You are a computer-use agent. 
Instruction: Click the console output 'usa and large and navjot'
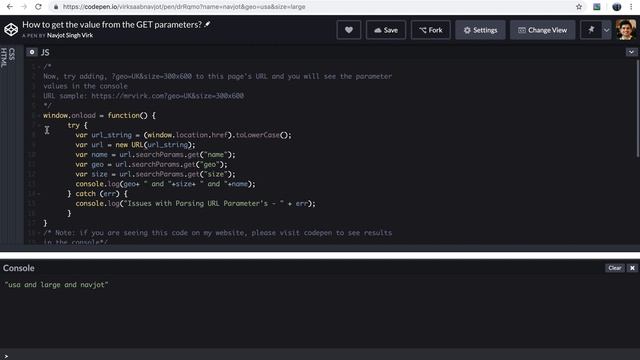(56, 284)
